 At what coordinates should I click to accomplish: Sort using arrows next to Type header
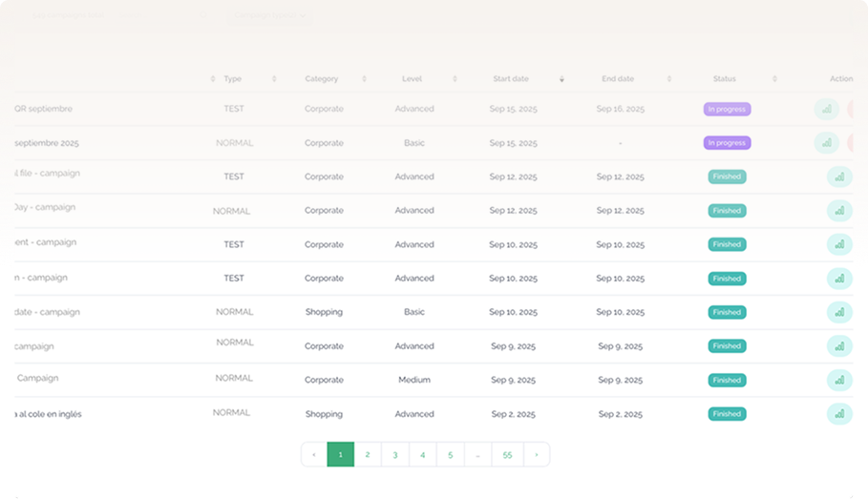(x=274, y=79)
